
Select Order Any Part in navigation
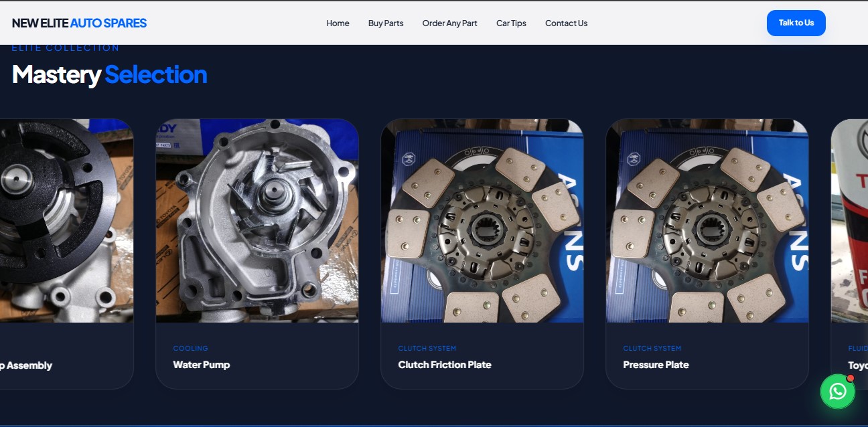[449, 23]
